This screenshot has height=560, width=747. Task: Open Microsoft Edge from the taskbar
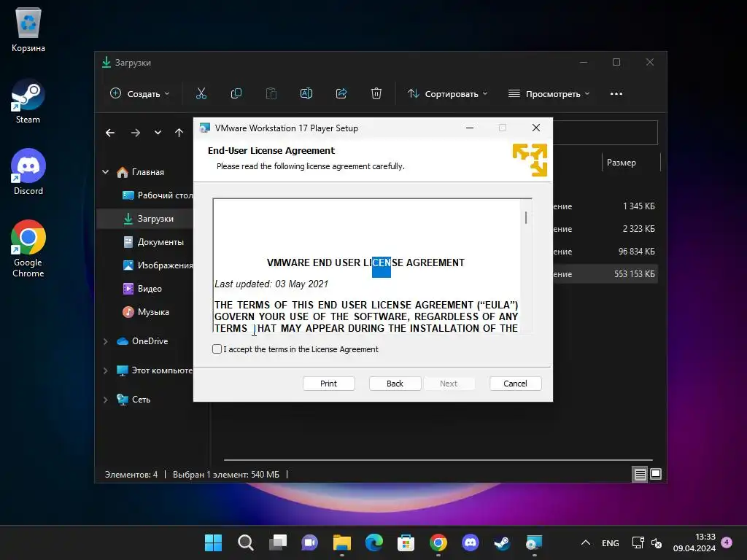[x=374, y=542]
